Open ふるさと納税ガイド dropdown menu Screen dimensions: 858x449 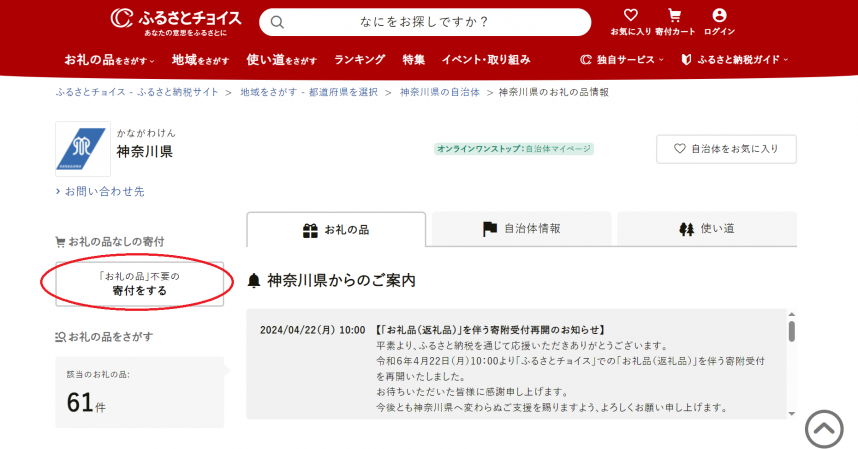pos(734,59)
